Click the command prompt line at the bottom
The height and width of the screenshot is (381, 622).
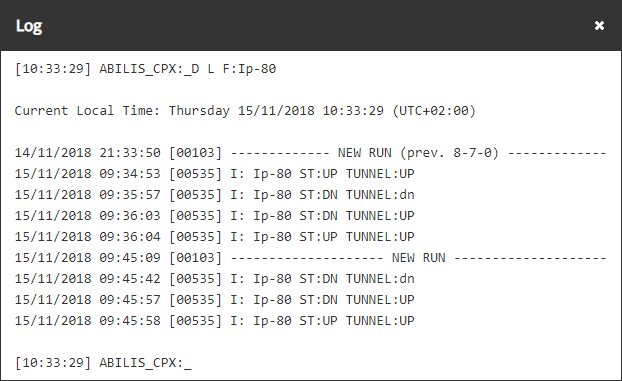coord(103,363)
